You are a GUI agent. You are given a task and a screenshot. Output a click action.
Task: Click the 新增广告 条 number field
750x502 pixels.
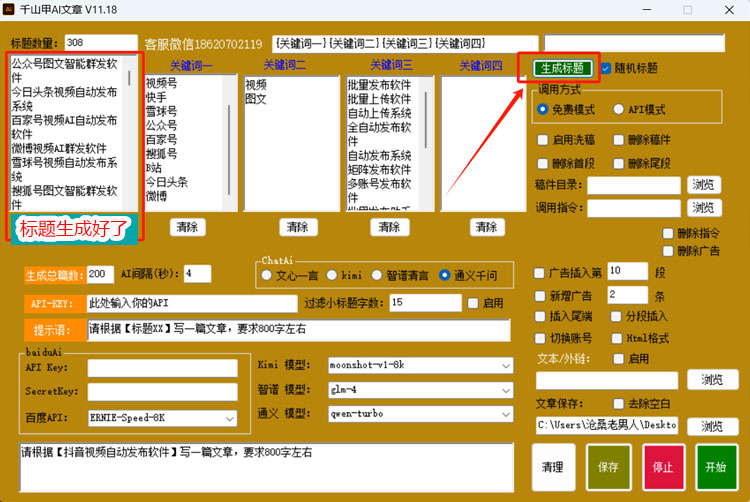pos(628,295)
